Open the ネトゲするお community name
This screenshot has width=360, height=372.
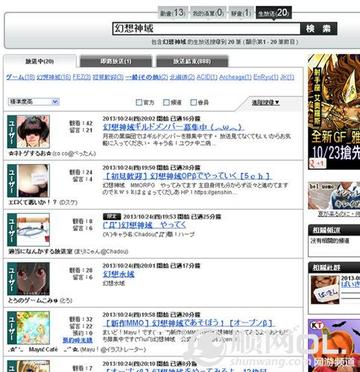click(29, 154)
